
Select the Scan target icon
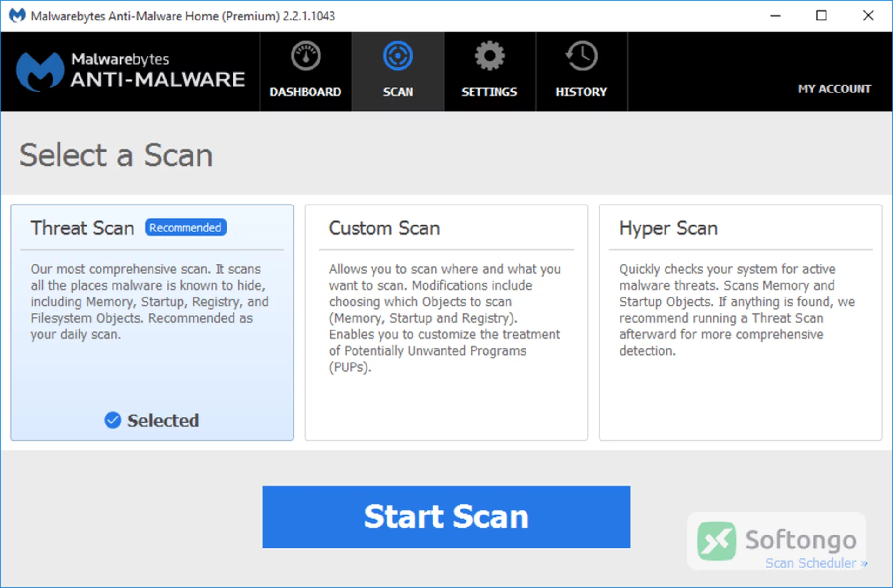tap(398, 56)
